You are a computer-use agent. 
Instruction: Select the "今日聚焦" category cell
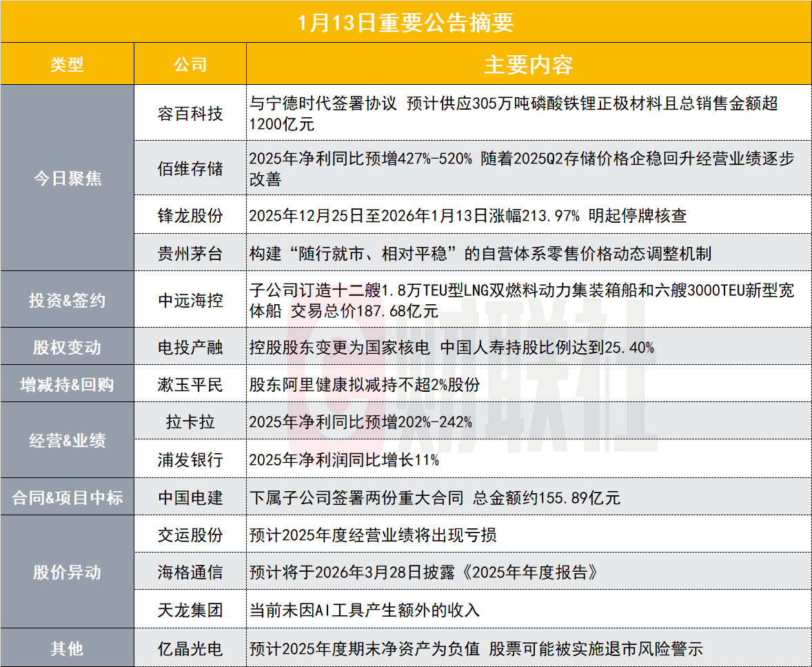coord(68,178)
